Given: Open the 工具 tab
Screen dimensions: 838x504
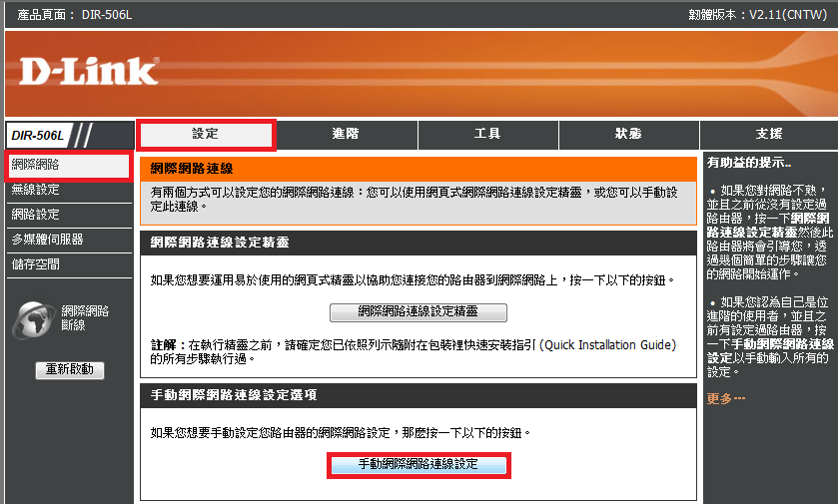Looking at the screenshot, I should [487, 134].
